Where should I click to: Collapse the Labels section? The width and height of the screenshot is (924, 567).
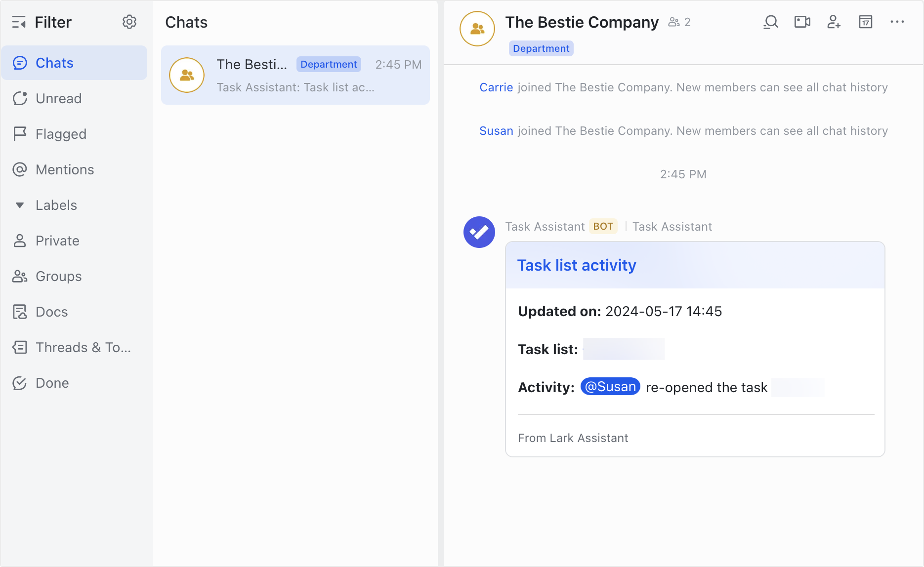click(x=19, y=205)
